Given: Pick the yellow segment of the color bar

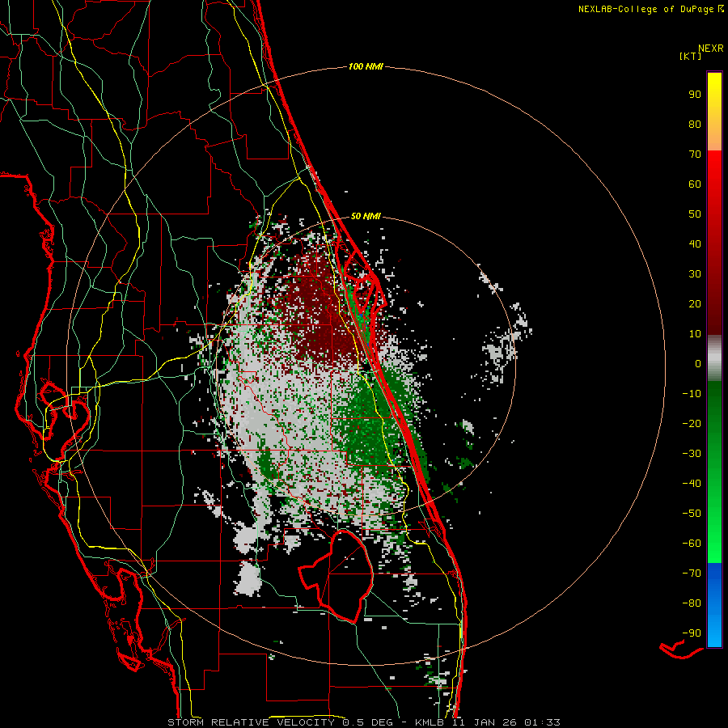Looking at the screenshot, I should (714, 112).
